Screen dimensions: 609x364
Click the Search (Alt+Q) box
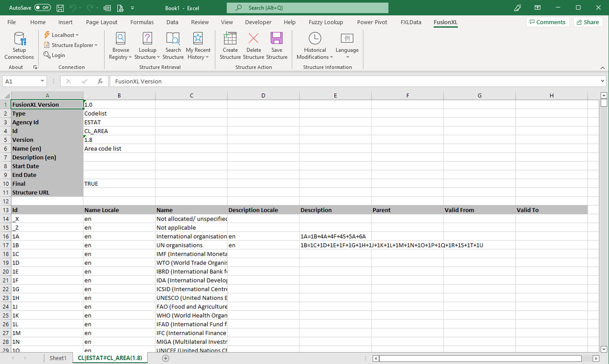tap(307, 8)
